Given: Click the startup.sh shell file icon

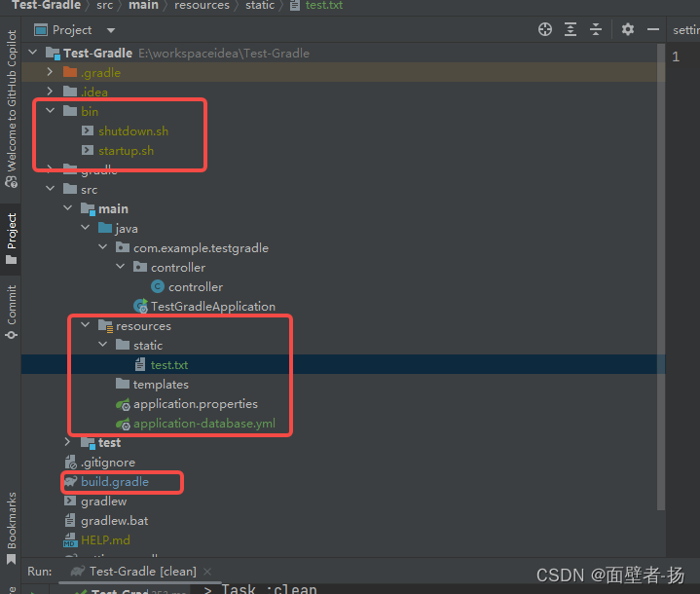Looking at the screenshot, I should (88, 150).
